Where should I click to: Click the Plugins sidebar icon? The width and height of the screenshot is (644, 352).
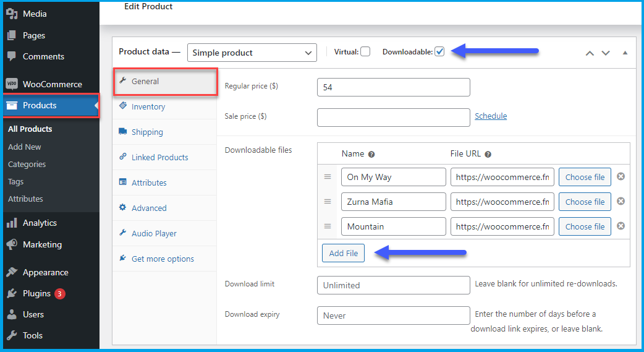12,293
